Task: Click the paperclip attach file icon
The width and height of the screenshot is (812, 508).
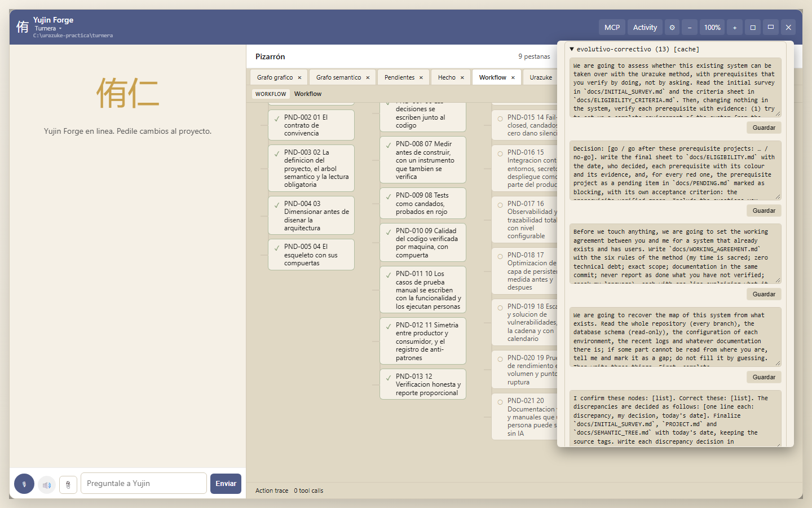Action: click(68, 484)
